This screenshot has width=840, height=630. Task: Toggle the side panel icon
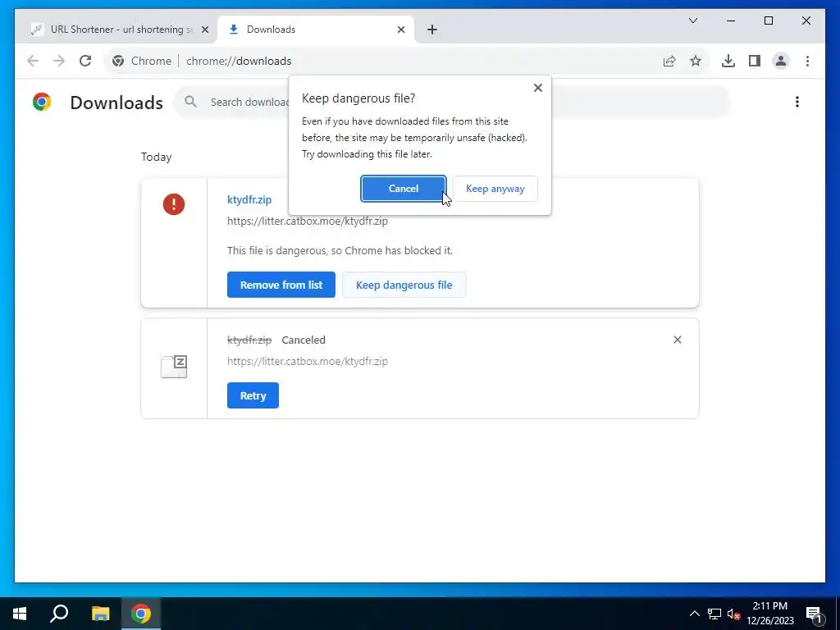(x=755, y=61)
